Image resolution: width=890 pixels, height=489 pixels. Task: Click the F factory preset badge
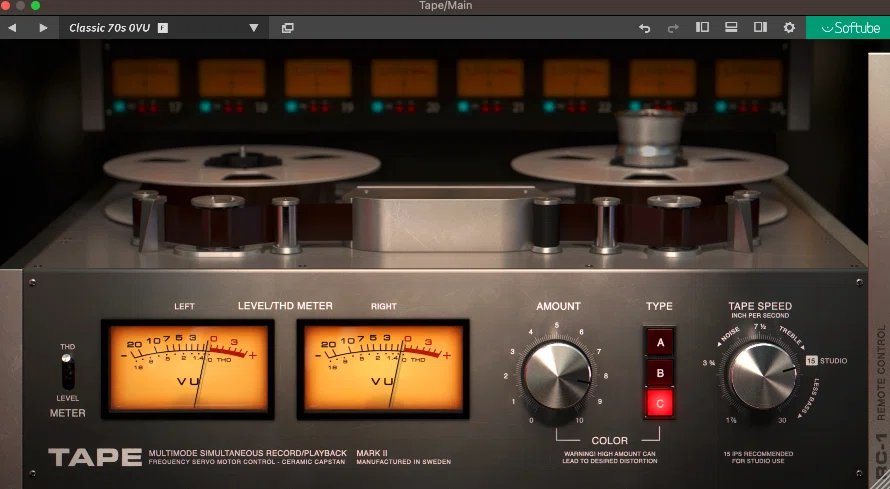[x=163, y=28]
